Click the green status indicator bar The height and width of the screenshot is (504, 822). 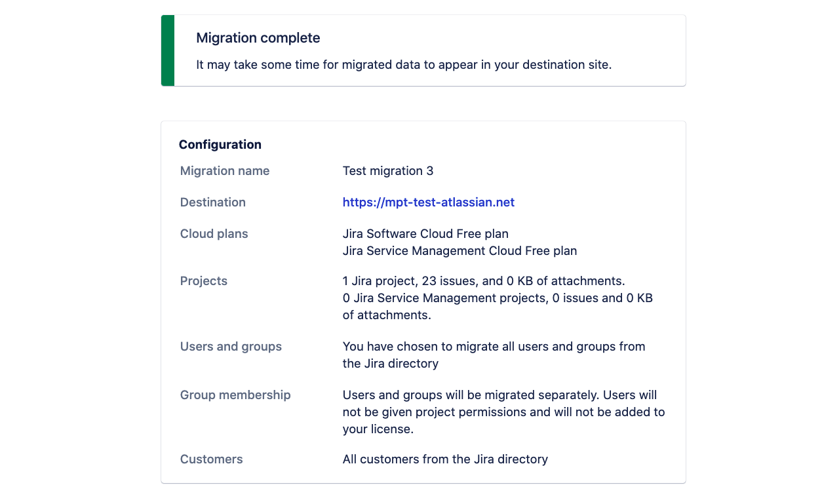pos(166,50)
